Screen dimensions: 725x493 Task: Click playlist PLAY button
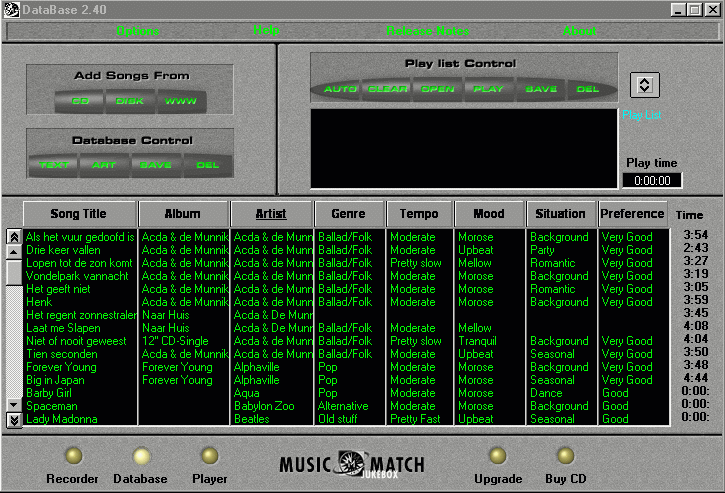click(488, 89)
